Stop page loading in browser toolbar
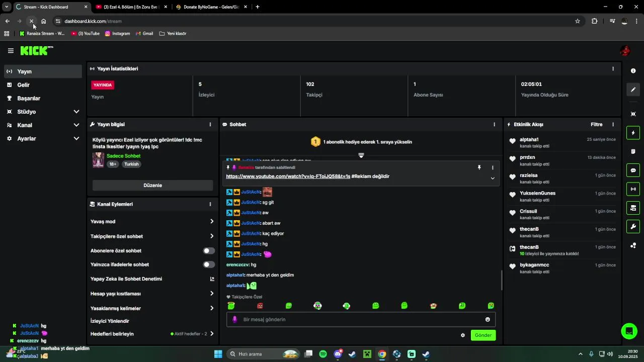 (31, 21)
